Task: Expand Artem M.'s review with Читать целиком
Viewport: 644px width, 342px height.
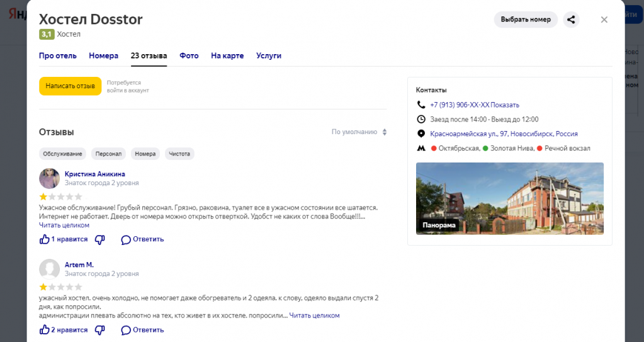Action: click(314, 316)
